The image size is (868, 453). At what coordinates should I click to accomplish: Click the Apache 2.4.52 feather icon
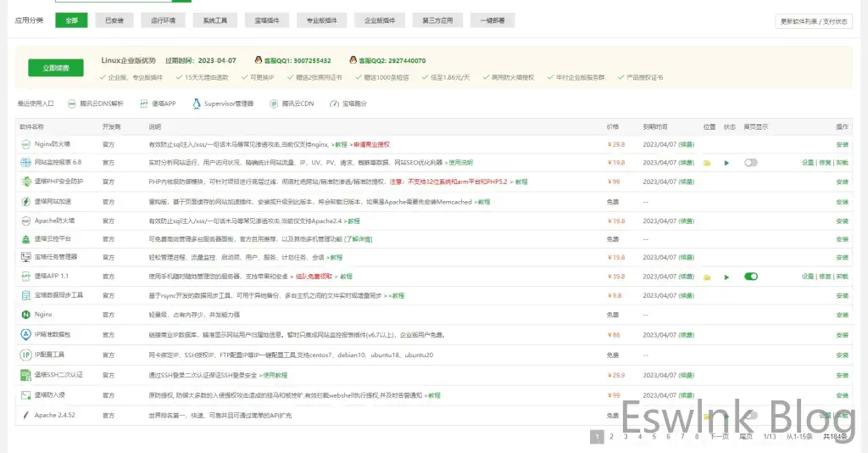pos(25,416)
